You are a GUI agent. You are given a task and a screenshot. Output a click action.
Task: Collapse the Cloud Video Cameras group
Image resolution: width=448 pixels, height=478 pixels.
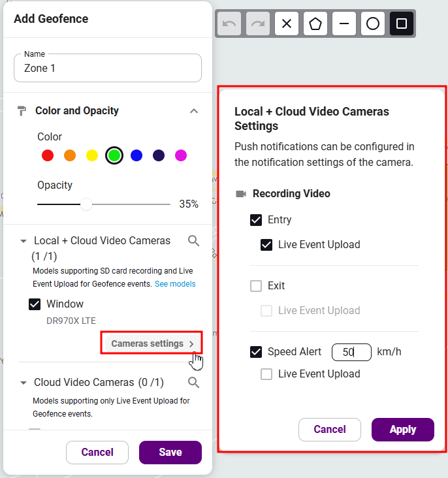[23, 383]
